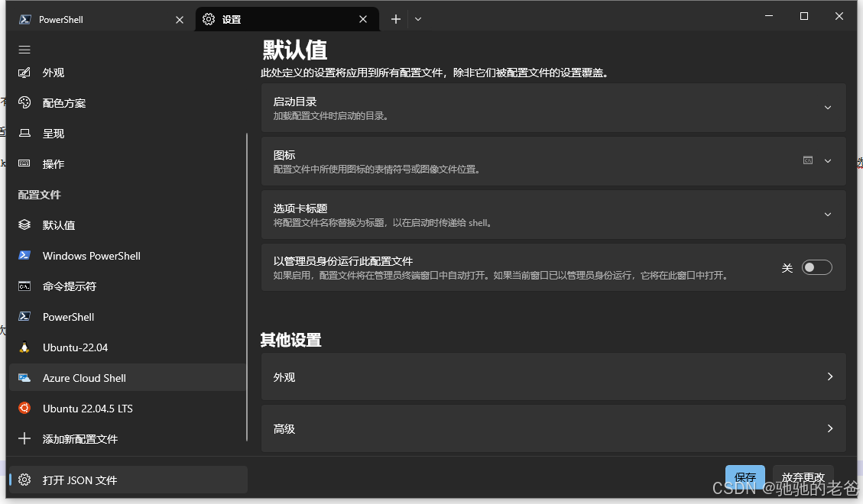Click the sidebar vertical scrollbar
This screenshot has width=863, height=504.
(x=247, y=286)
